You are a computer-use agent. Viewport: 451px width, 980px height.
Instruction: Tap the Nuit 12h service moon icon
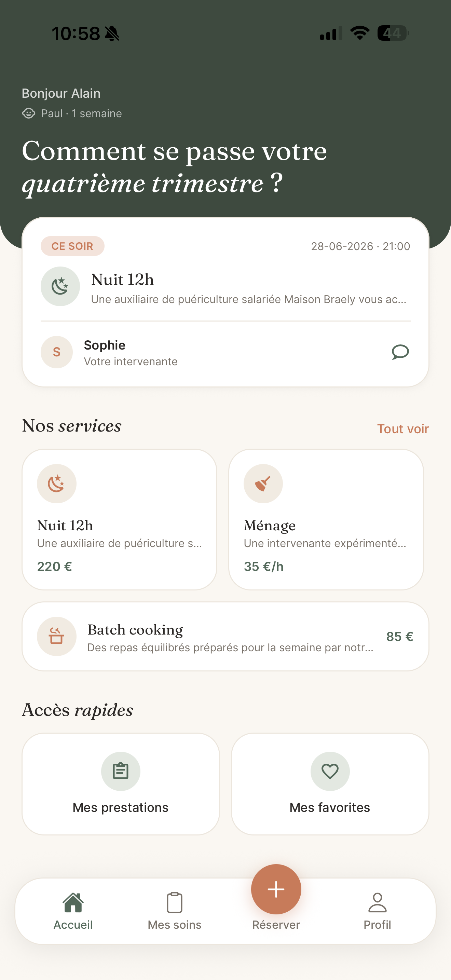tap(57, 484)
